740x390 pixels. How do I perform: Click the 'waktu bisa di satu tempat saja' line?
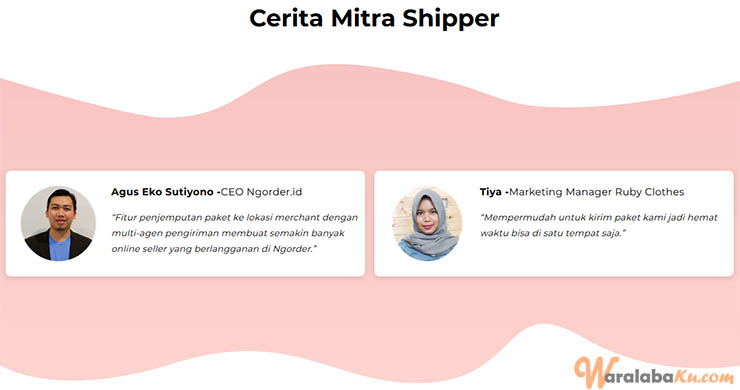click(x=553, y=233)
